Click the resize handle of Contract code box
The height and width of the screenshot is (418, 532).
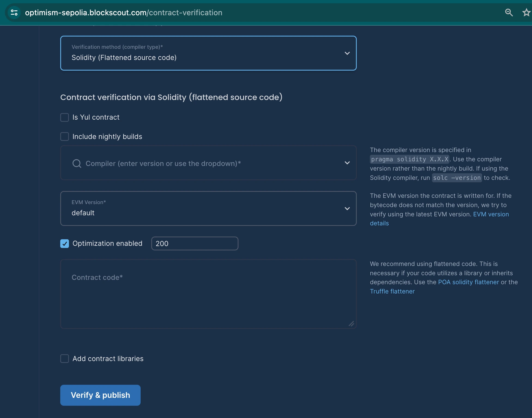tap(351, 324)
